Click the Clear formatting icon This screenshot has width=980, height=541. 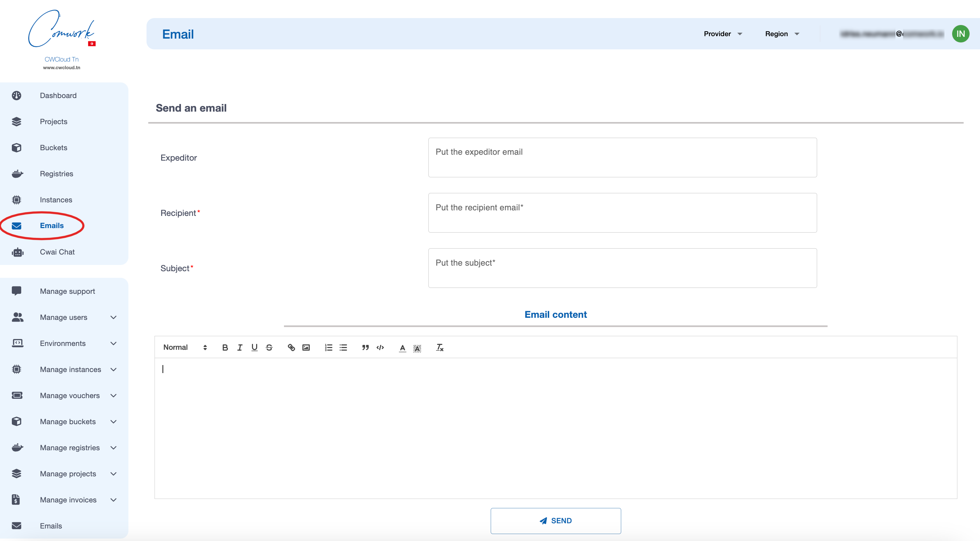click(439, 347)
